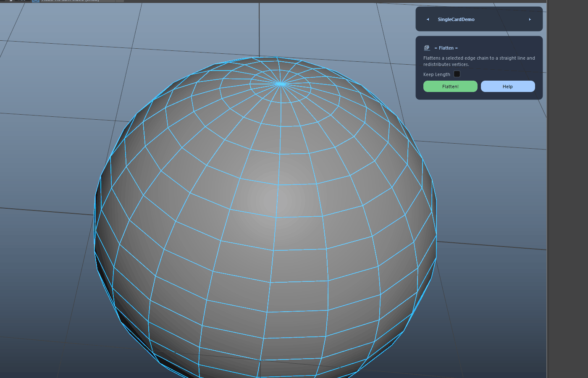588x378 pixels.
Task: Click the Keep Length label text
Action: coord(436,74)
